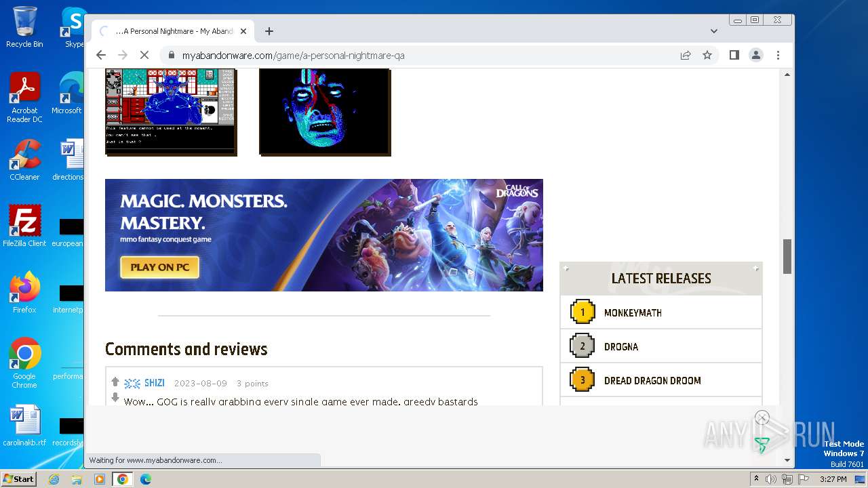View site information lock icon
Image resolution: width=868 pixels, height=488 pixels.
click(x=171, y=56)
